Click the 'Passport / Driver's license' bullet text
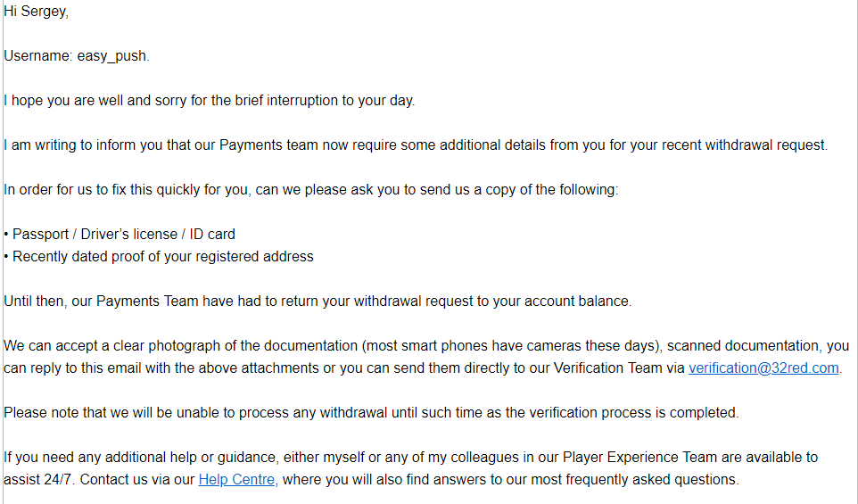 pyautogui.click(x=95, y=235)
